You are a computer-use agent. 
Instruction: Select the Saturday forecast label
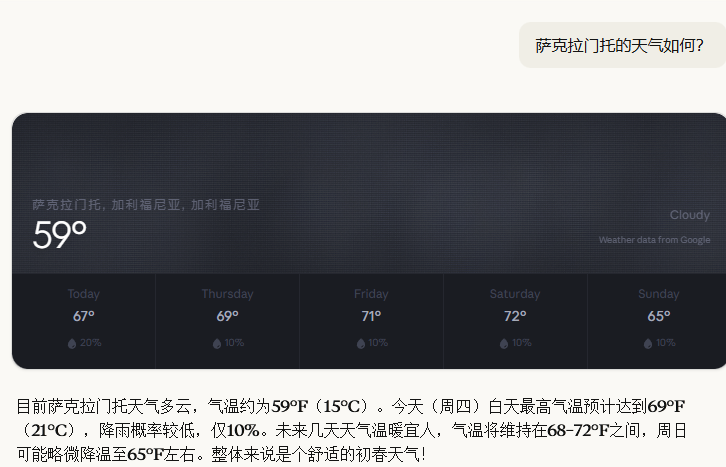tap(515, 294)
